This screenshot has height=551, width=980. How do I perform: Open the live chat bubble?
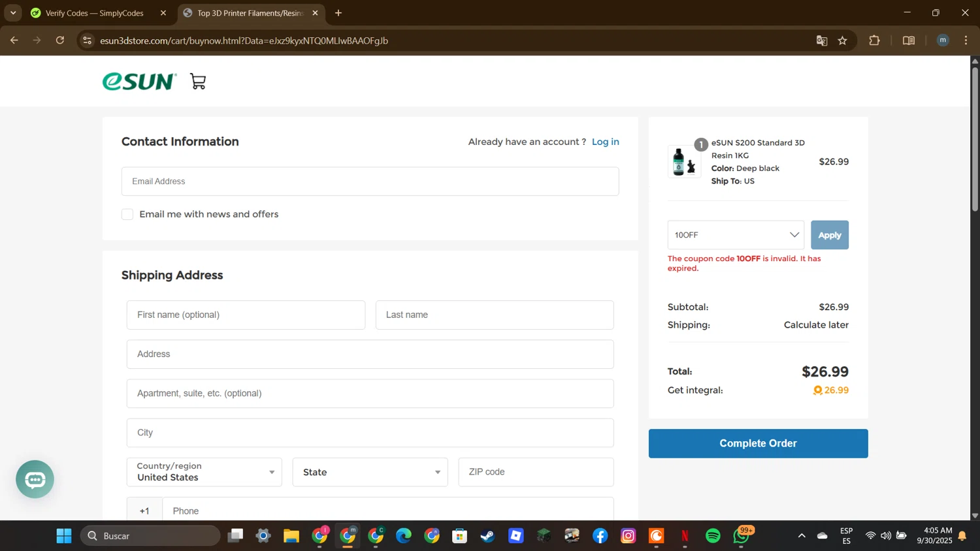coord(35,479)
